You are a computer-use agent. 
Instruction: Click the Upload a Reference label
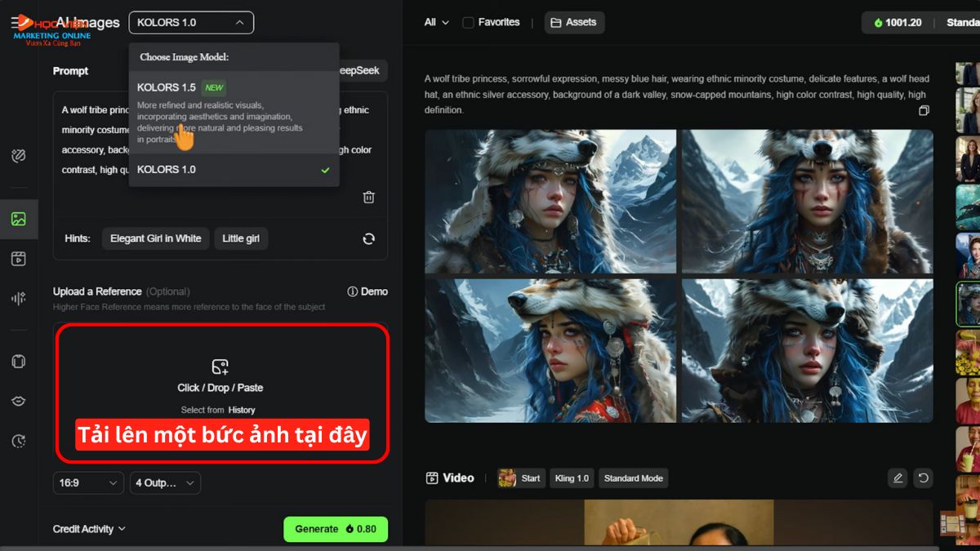pos(97,291)
